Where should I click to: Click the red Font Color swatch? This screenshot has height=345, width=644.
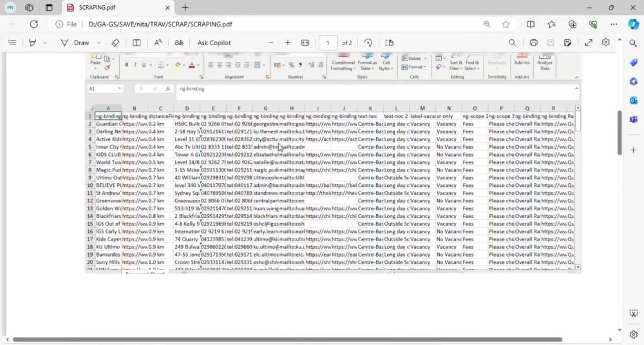click(191, 65)
